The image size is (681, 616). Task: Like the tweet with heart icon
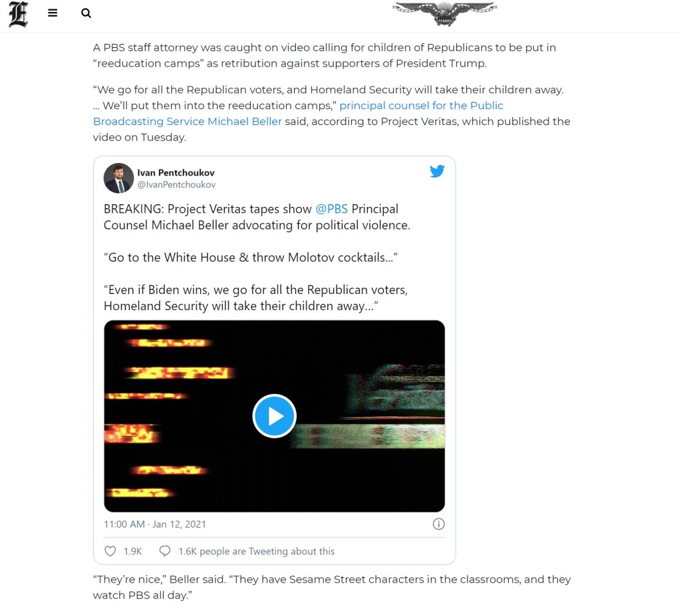(110, 551)
